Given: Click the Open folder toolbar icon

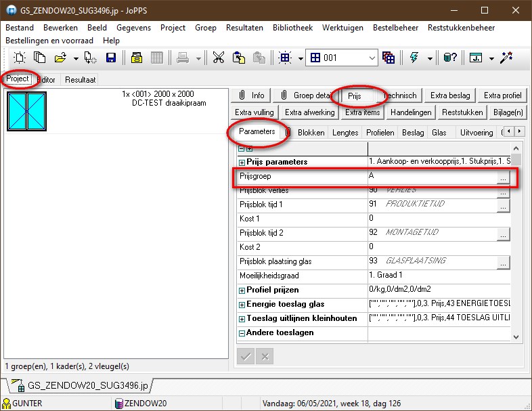Looking at the screenshot, I should click(x=60, y=58).
